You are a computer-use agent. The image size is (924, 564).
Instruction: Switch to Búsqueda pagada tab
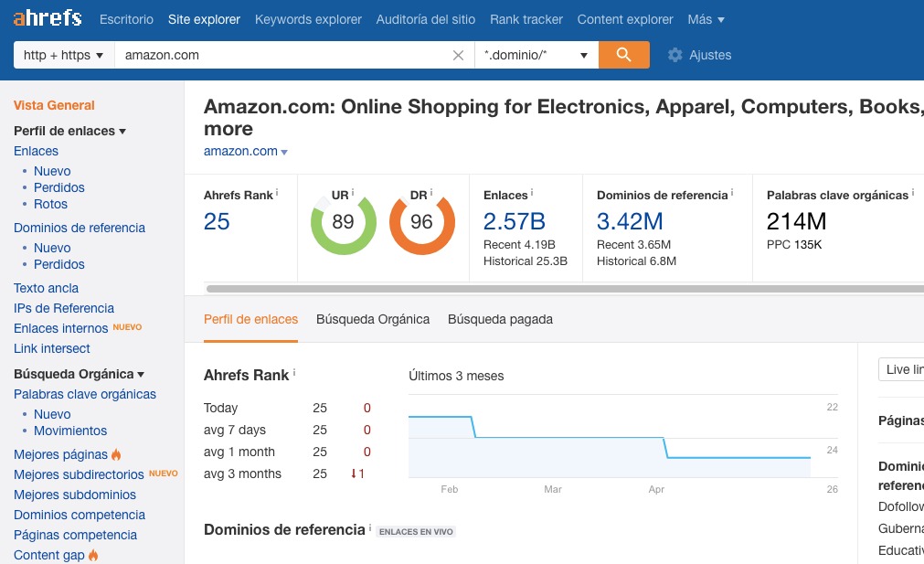click(x=500, y=319)
